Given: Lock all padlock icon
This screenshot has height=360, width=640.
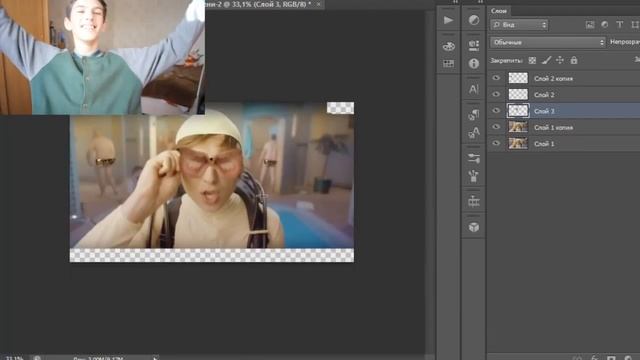Looking at the screenshot, I should point(574,60).
